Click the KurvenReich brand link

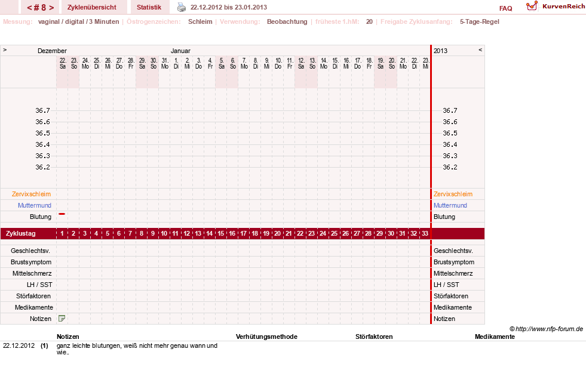click(563, 7)
